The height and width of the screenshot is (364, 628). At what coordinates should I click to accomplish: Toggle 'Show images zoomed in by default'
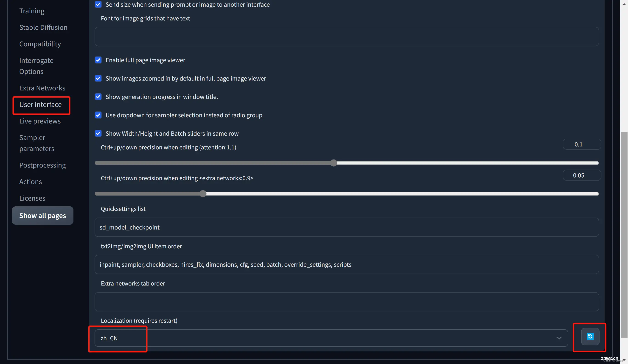[x=98, y=78]
